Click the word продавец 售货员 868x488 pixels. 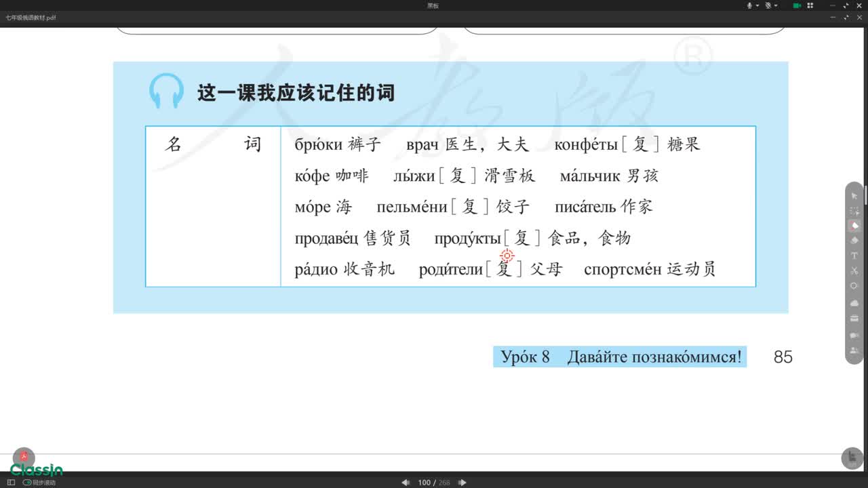point(353,238)
